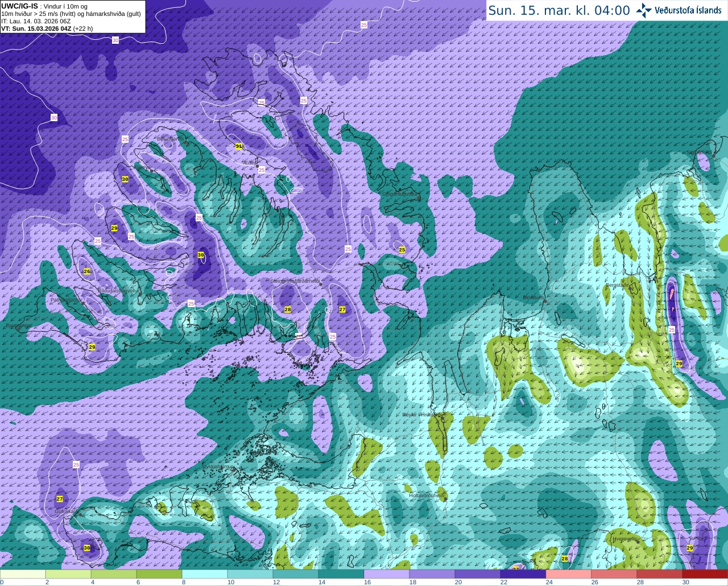Click the Hveravellir station label

click(625, 538)
